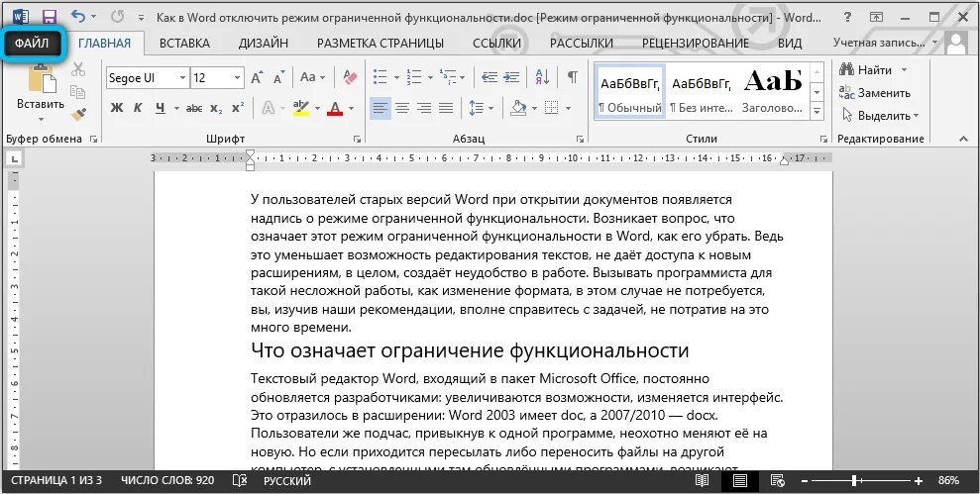Switch to the РЕЦЕНЗИРОВАНИЕ tab

point(695,44)
